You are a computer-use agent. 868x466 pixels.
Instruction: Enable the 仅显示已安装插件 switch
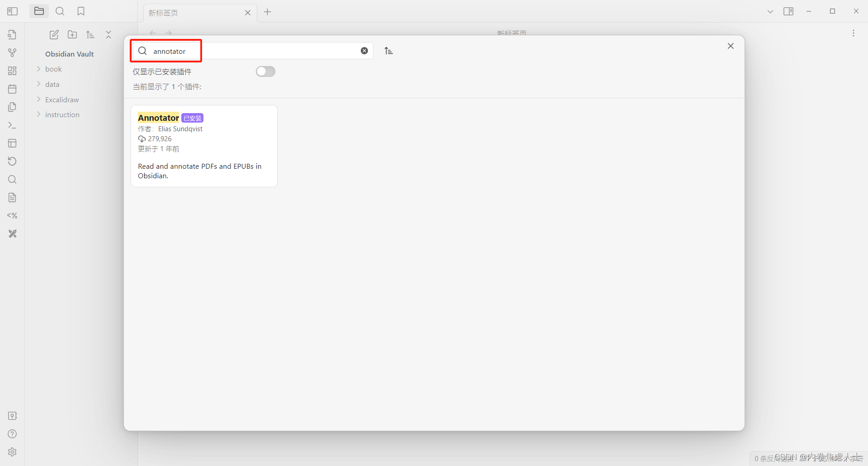(x=265, y=71)
